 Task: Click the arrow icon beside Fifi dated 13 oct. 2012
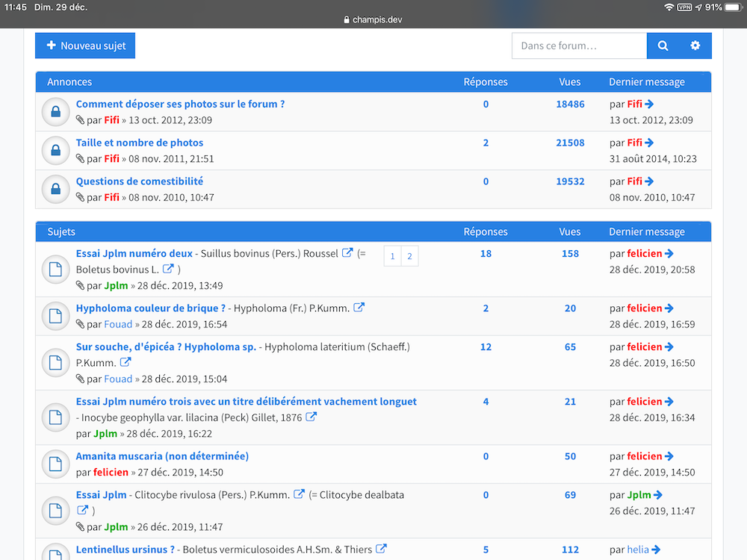tap(649, 104)
